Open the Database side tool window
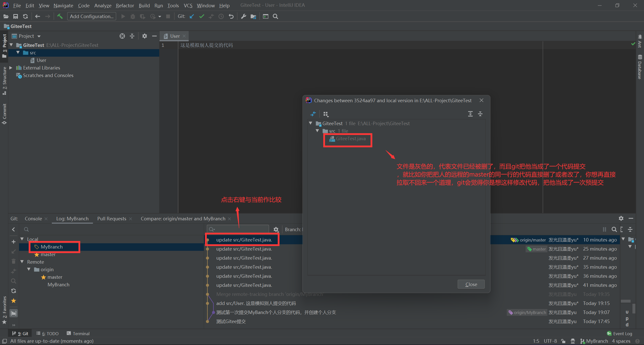644x345 pixels. [x=640, y=67]
